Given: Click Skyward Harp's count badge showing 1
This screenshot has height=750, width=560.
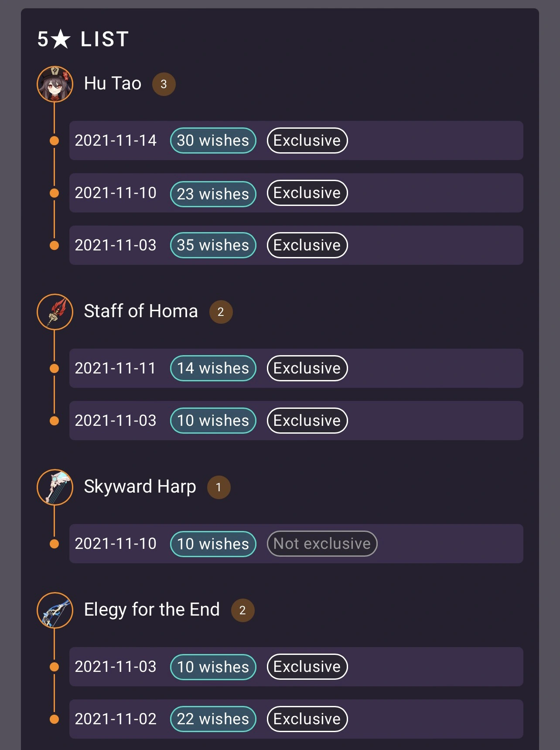Looking at the screenshot, I should tap(219, 487).
